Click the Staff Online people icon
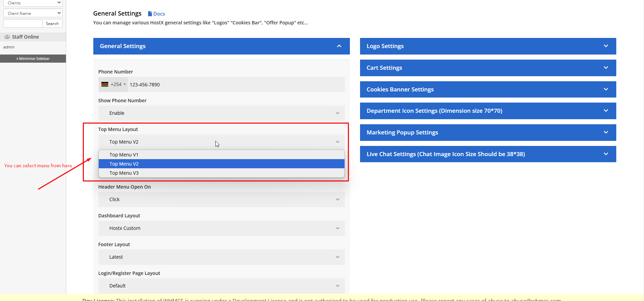Image resolution: width=644 pixels, height=301 pixels. [7, 37]
